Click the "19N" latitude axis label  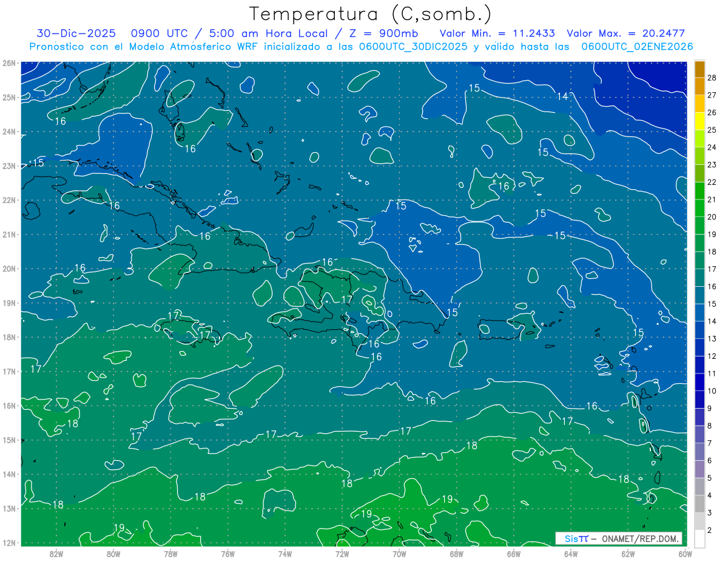click(x=9, y=303)
